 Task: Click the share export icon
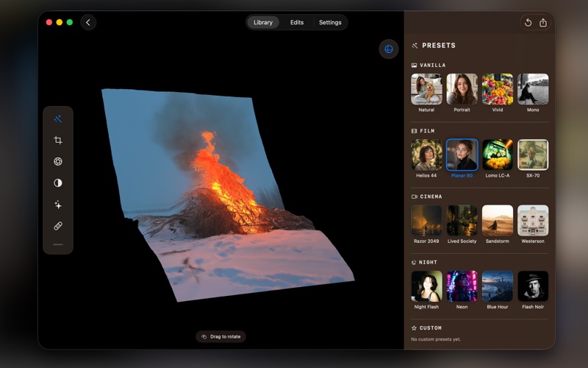(x=543, y=23)
